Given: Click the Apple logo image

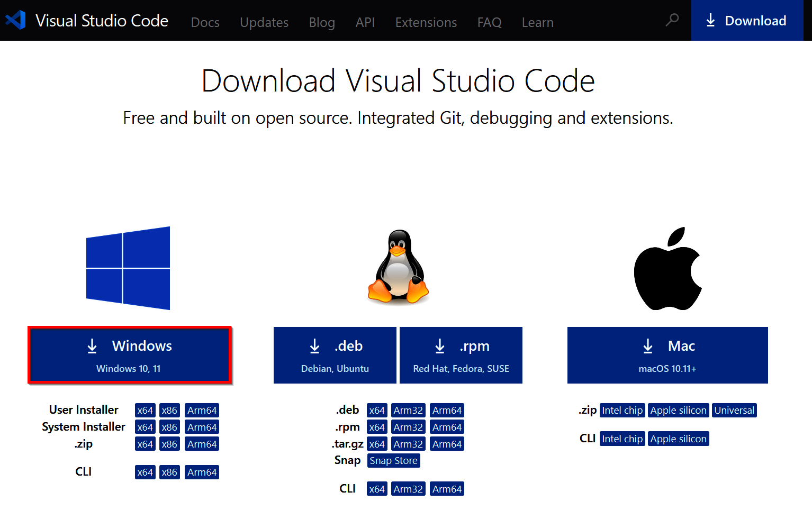Looking at the screenshot, I should [x=667, y=269].
